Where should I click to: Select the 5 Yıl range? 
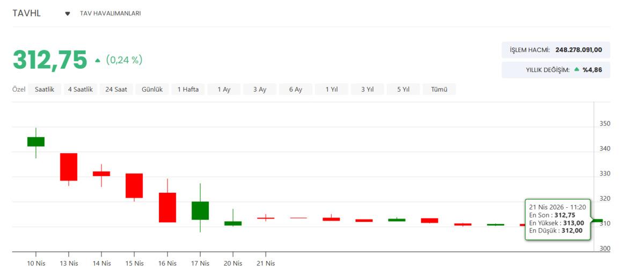tap(403, 90)
